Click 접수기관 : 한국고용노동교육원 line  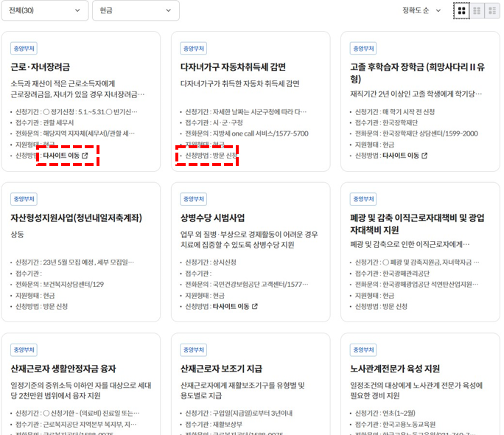coord(395,425)
